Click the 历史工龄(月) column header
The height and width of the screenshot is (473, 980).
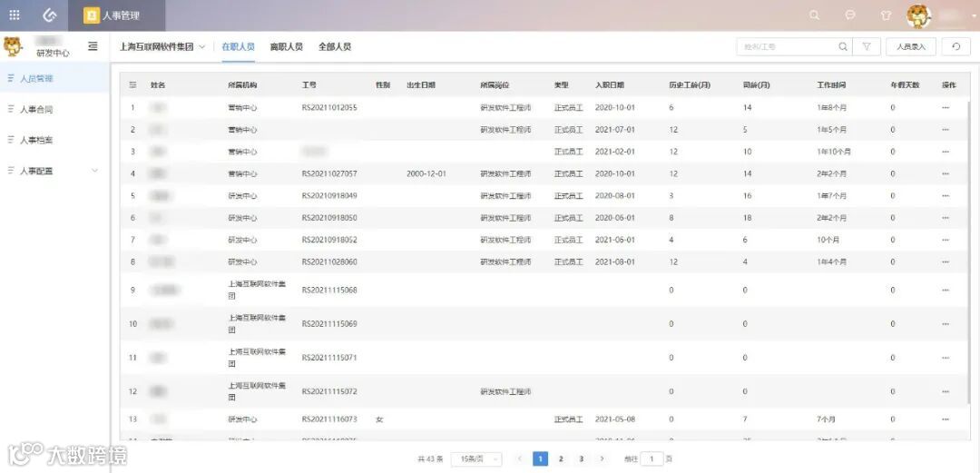(x=690, y=85)
